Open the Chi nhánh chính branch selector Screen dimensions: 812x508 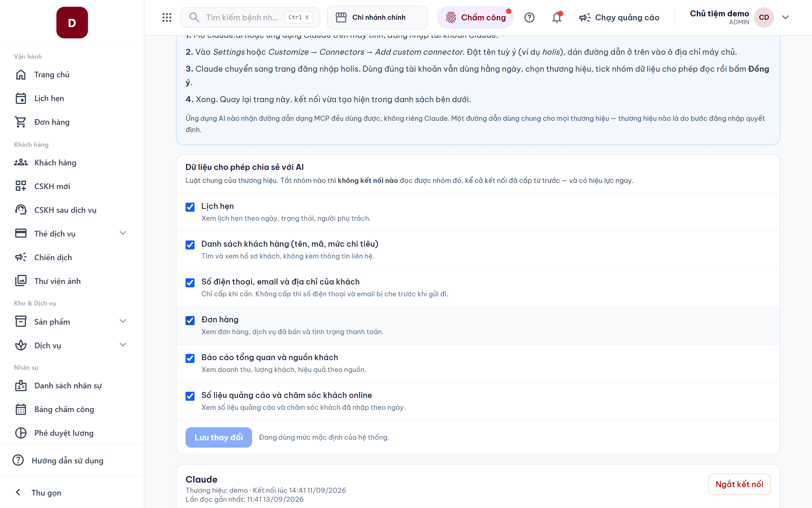click(377, 17)
